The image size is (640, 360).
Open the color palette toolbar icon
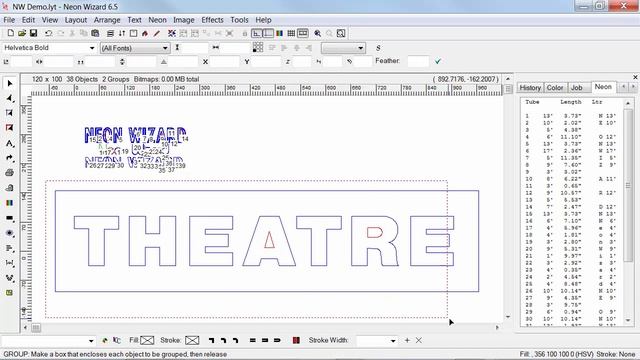[x=280, y=33]
